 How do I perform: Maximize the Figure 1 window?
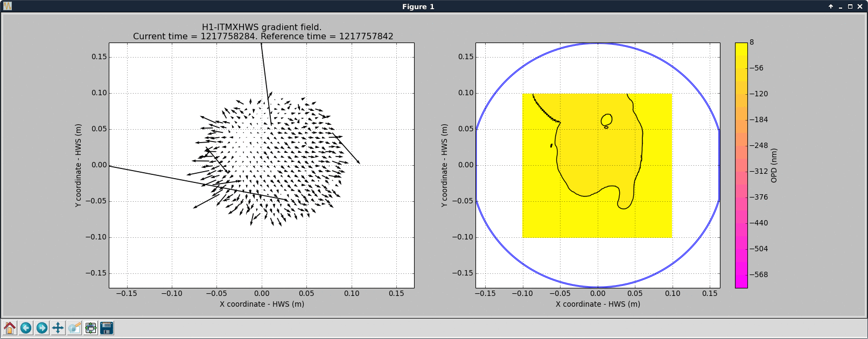click(850, 6)
